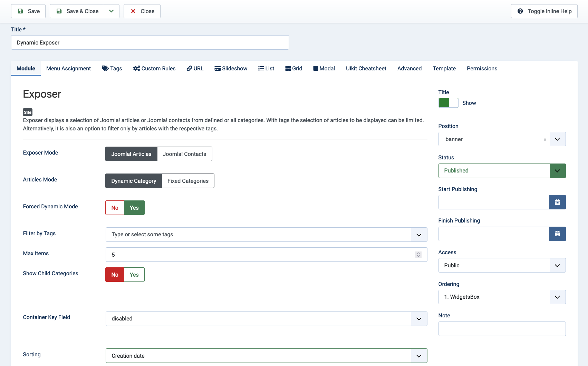This screenshot has height=366, width=588.
Task: Set Show Child Categories to No
Action: click(115, 275)
